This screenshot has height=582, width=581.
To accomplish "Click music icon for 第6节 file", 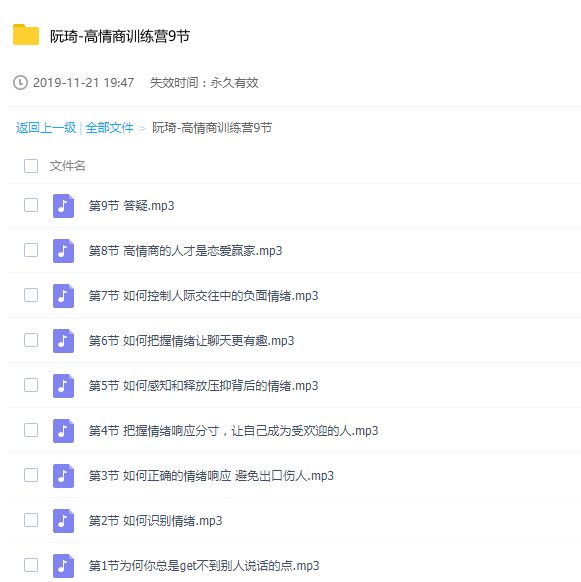I will (63, 341).
